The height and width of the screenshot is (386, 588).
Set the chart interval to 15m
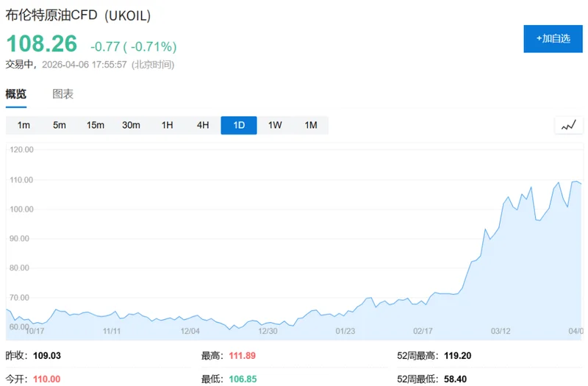(x=96, y=125)
